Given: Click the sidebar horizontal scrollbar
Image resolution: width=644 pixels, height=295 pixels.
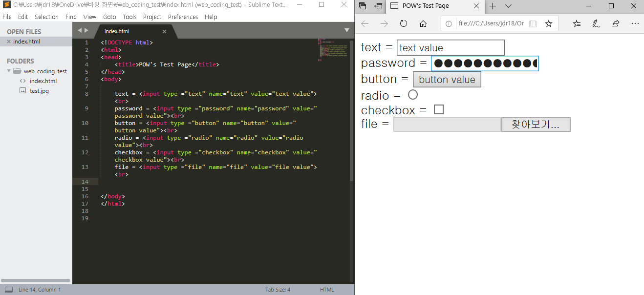Looking at the screenshot, I should (36, 281).
